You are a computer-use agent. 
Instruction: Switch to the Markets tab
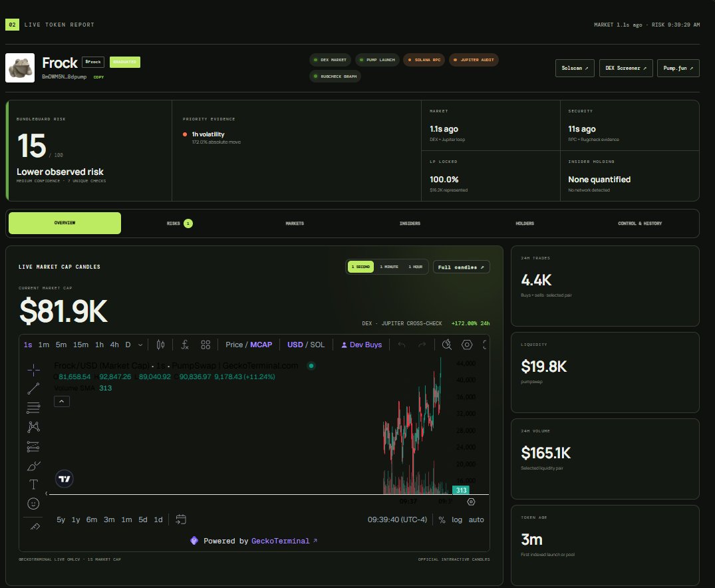(295, 223)
